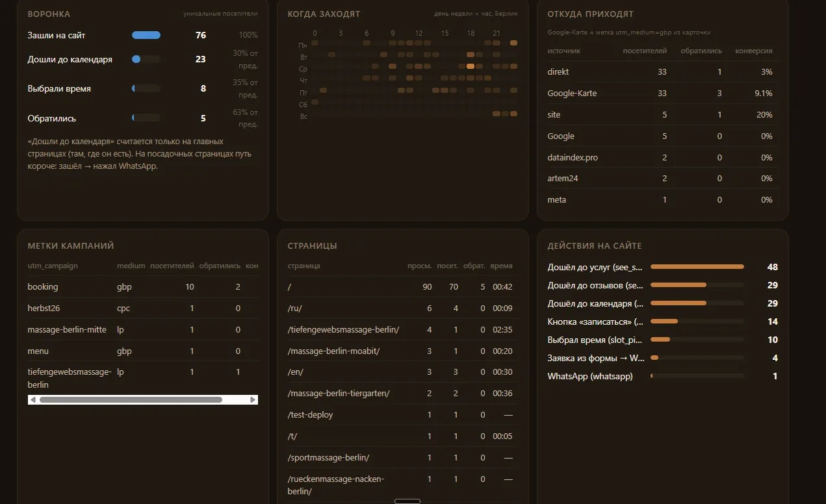This screenshot has height=504, width=826.
Task: Click the "Зашли на сайт" funnel bar
Action: 146,35
